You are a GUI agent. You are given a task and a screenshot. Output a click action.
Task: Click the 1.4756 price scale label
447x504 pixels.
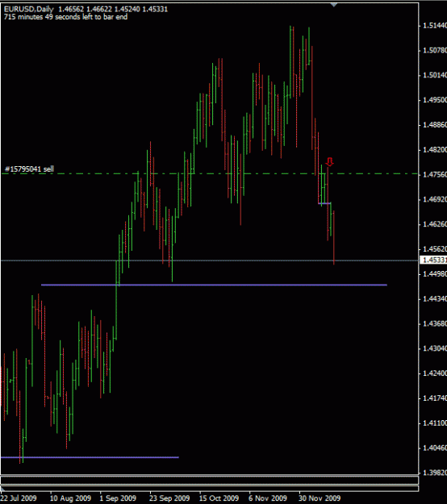pyautogui.click(x=434, y=174)
